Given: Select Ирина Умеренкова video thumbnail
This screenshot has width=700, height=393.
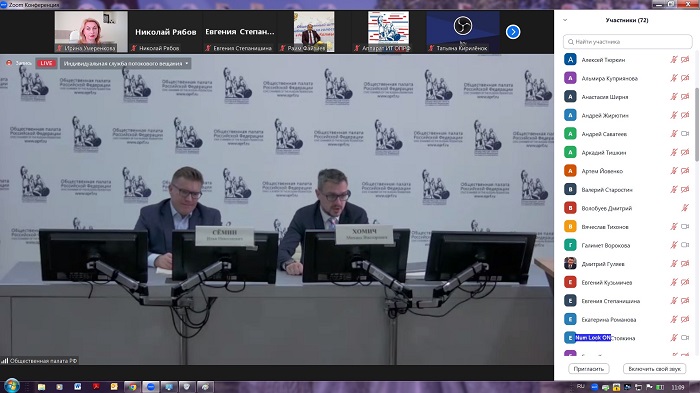Looking at the screenshot, I should point(91,32).
